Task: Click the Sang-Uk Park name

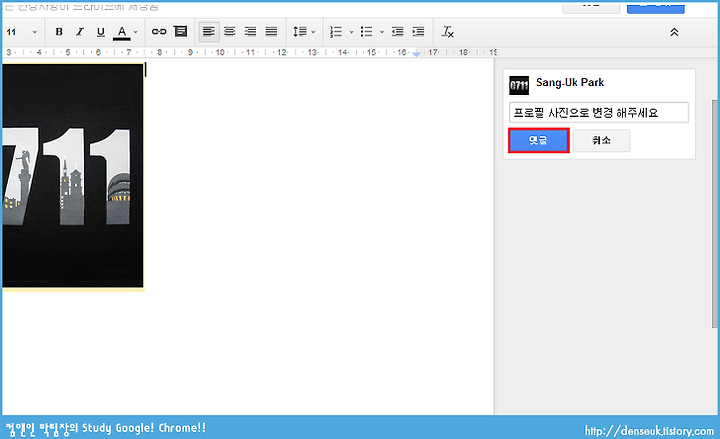Action: [x=570, y=82]
